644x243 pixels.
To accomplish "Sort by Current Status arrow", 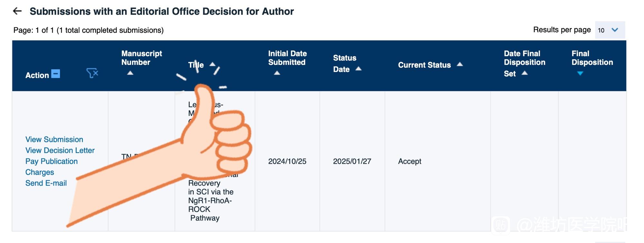I will pos(460,64).
